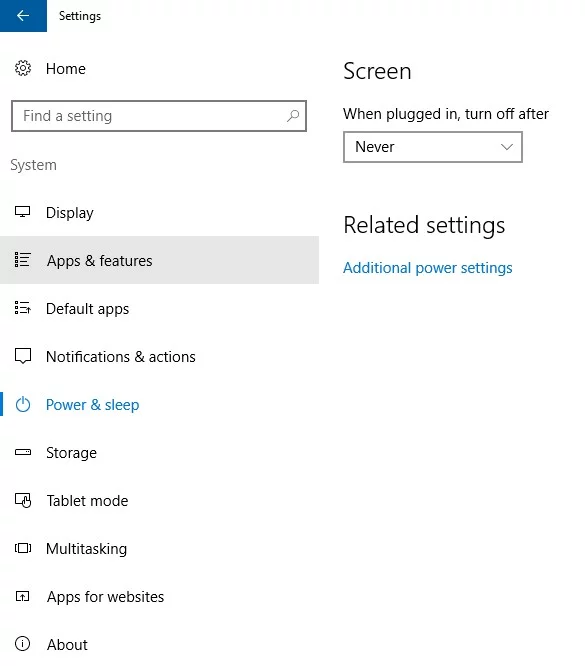
Task: Open Storage settings
Action: click(159, 452)
